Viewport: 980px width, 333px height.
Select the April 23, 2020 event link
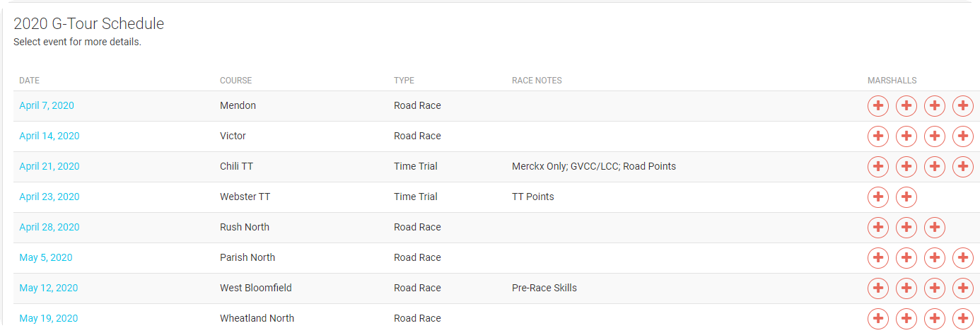tap(49, 197)
